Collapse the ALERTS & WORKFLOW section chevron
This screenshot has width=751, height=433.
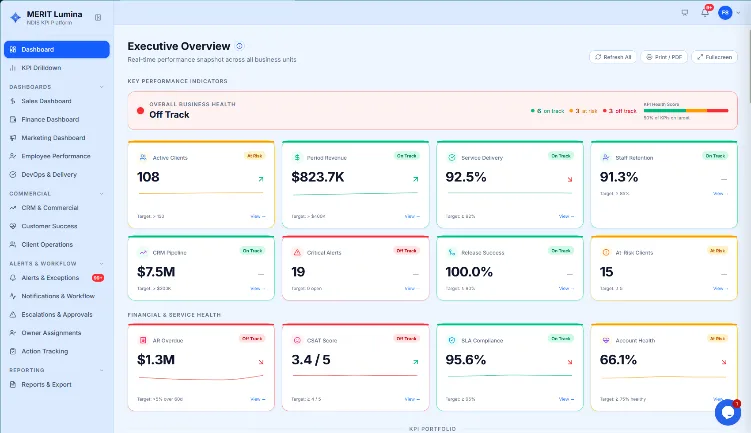pyautogui.click(x=102, y=263)
